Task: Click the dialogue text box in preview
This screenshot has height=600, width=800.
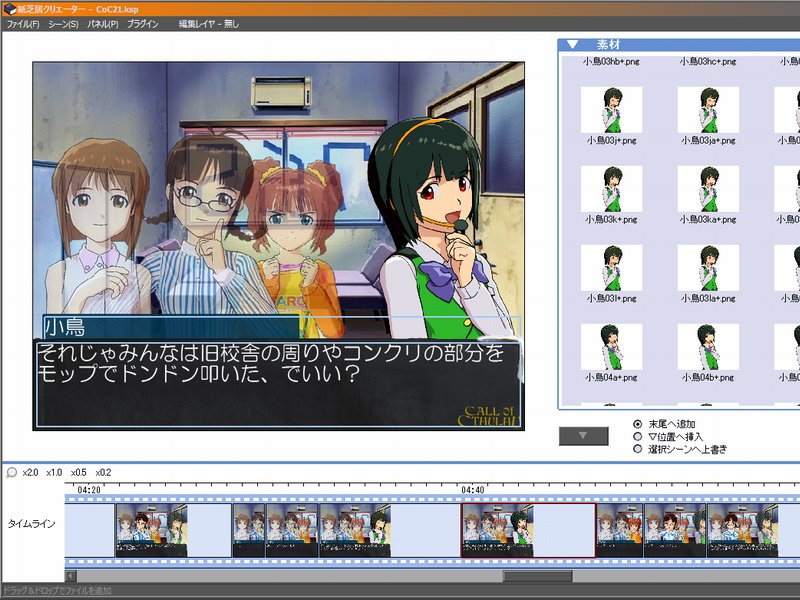Action: [x=278, y=384]
